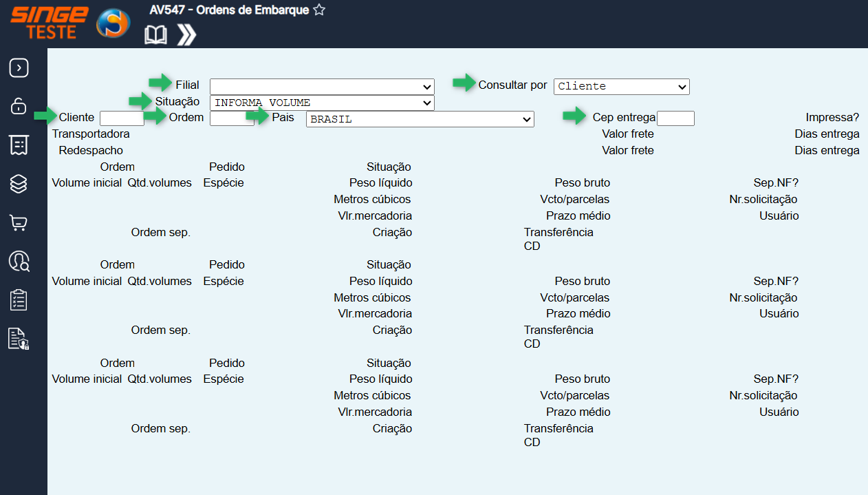The width and height of the screenshot is (868, 495).
Task: Click the Impressa? label
Action: pos(833,118)
